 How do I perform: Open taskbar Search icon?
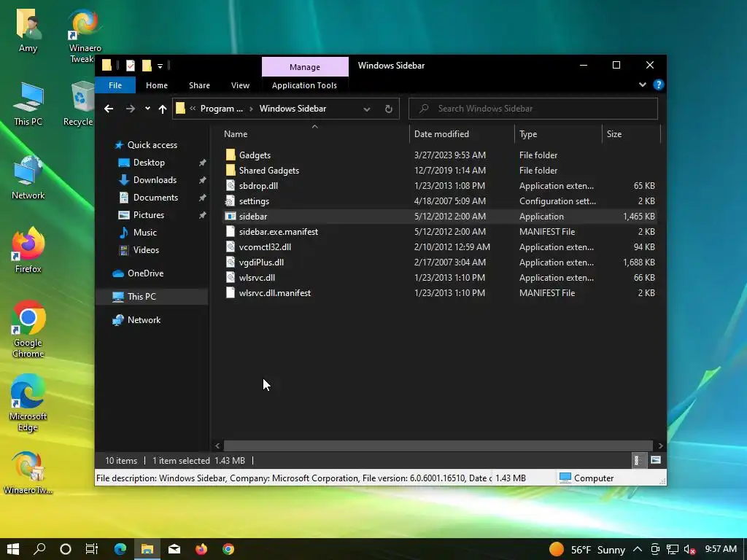39,549
